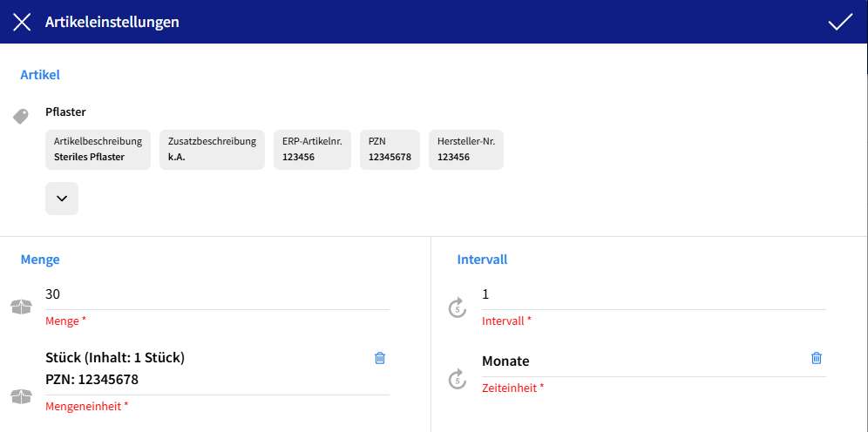
Task: Focus the Intervall input showing 1
Action: [x=652, y=294]
